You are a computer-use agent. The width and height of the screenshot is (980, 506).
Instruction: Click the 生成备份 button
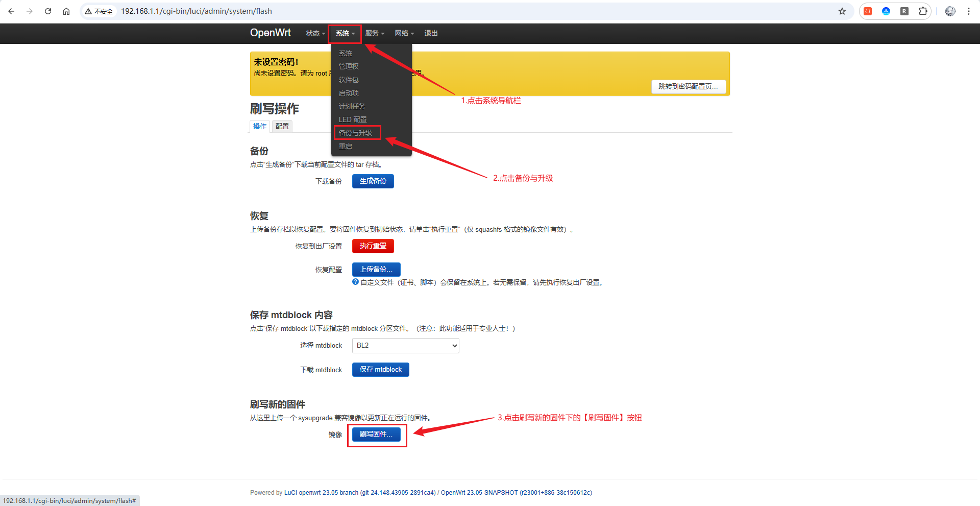coord(373,181)
